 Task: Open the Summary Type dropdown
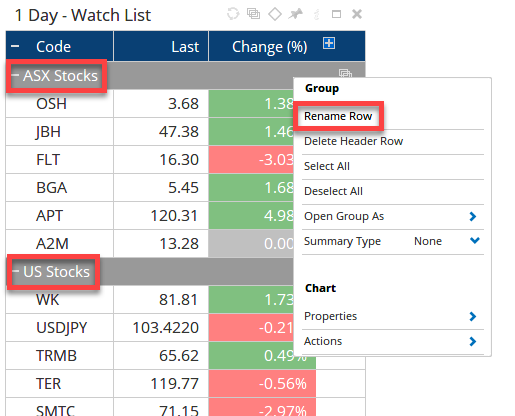click(x=475, y=240)
